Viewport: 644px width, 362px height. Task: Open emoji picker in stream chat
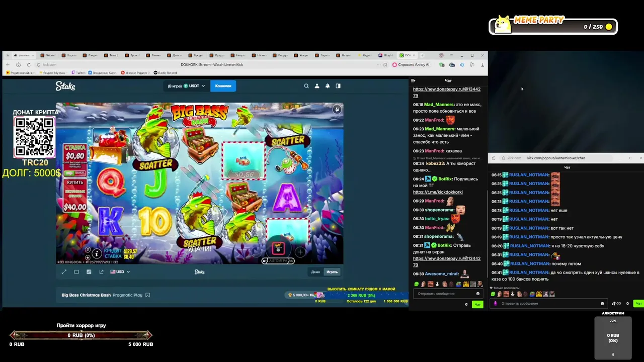coord(478,294)
